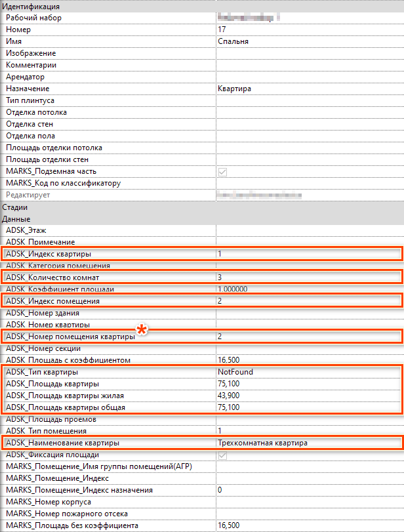
Task: Click the ADSK_Индекс квартиры value field
Action: (308, 254)
